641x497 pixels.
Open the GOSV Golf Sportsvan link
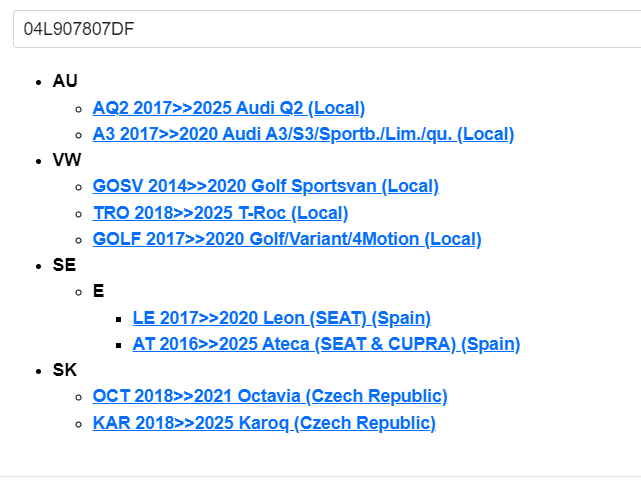point(265,186)
